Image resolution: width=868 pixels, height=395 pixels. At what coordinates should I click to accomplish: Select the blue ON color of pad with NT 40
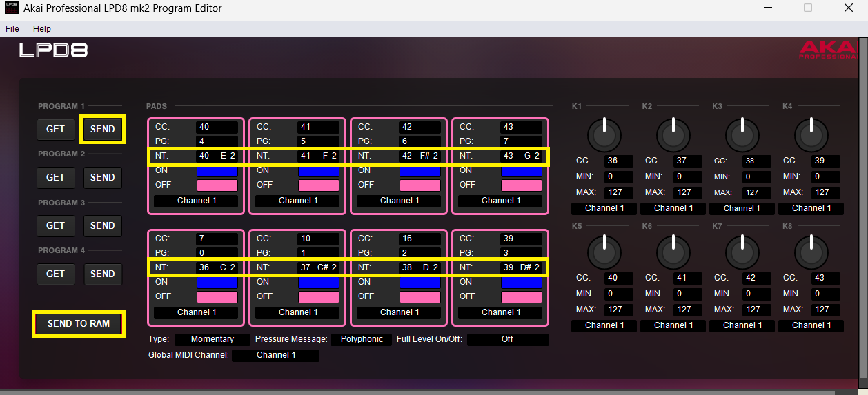217,170
